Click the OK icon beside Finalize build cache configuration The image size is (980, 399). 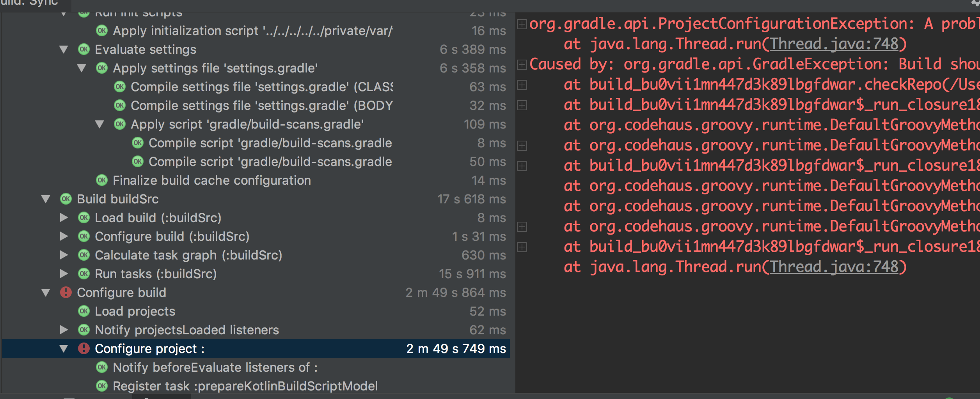click(101, 180)
